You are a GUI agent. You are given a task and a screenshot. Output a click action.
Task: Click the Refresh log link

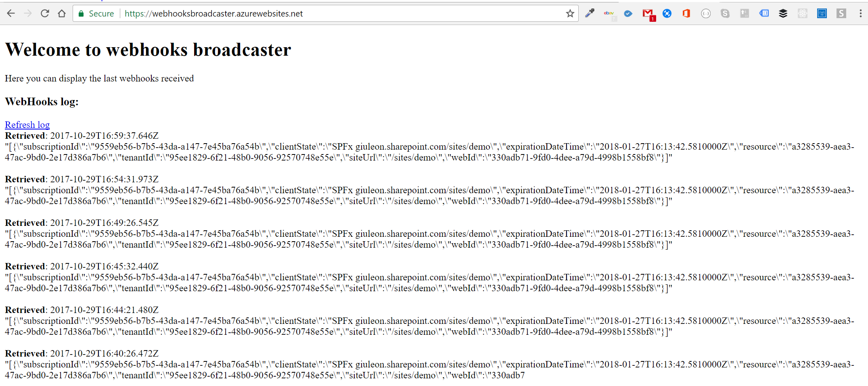tap(27, 125)
